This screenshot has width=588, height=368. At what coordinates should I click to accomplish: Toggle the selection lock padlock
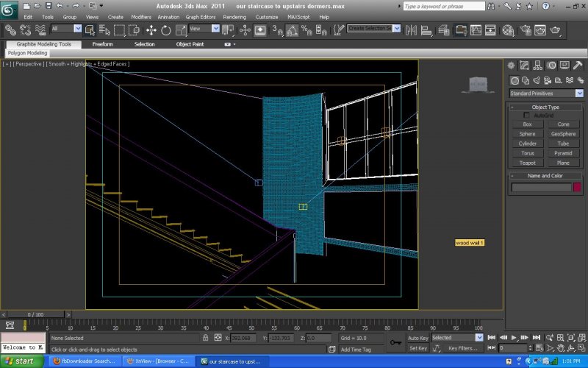click(x=207, y=338)
